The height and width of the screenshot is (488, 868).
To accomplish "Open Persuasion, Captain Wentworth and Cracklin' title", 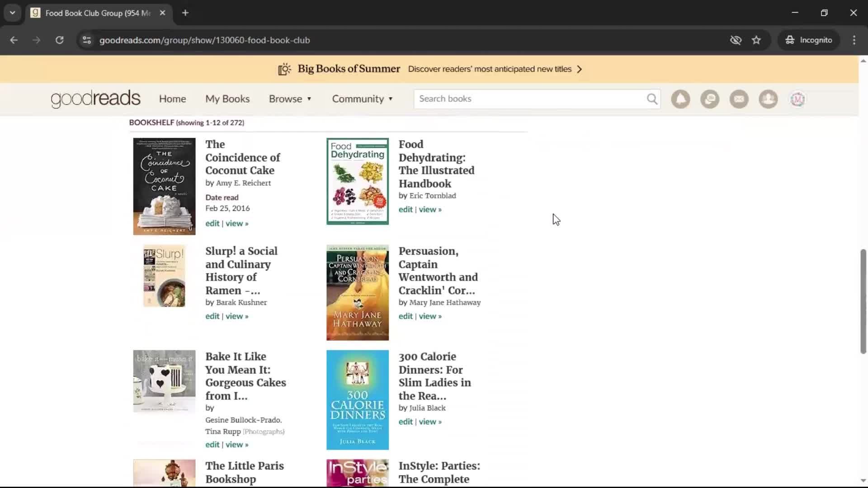I will pyautogui.click(x=438, y=271).
